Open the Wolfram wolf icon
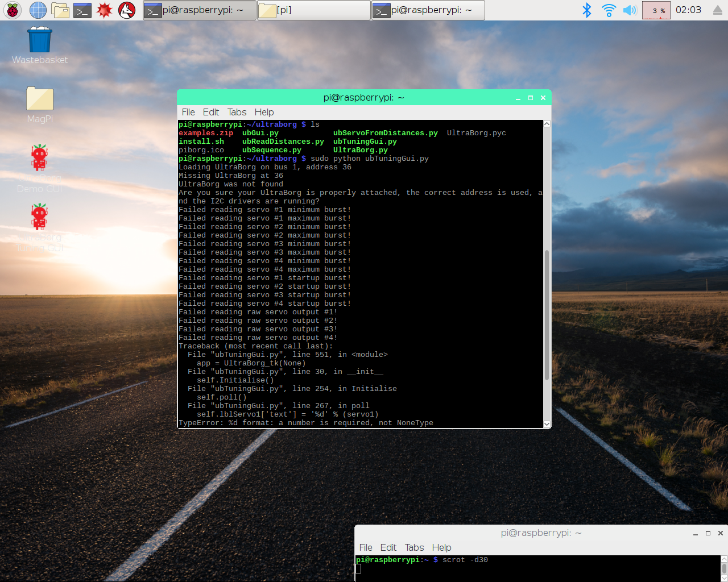Image resolution: width=728 pixels, height=582 pixels. [x=127, y=10]
